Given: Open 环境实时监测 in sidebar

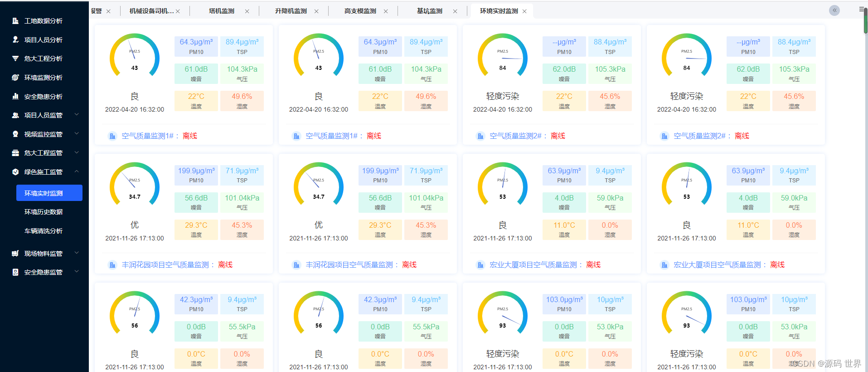Looking at the screenshot, I should pyautogui.click(x=49, y=193).
